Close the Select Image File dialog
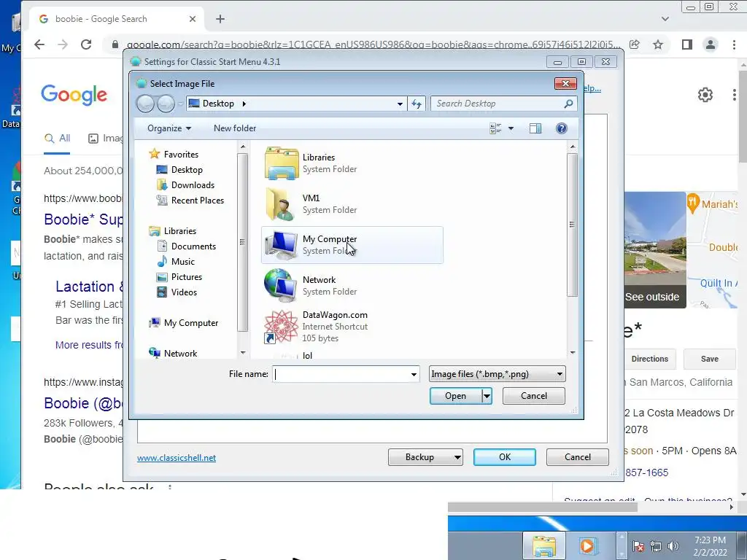Viewport: 747px width, 560px height. click(565, 83)
